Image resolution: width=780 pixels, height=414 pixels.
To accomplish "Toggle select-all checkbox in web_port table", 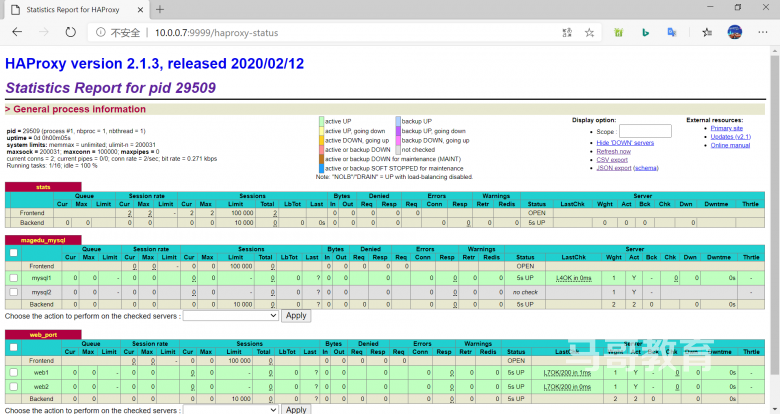I will [x=13, y=347].
